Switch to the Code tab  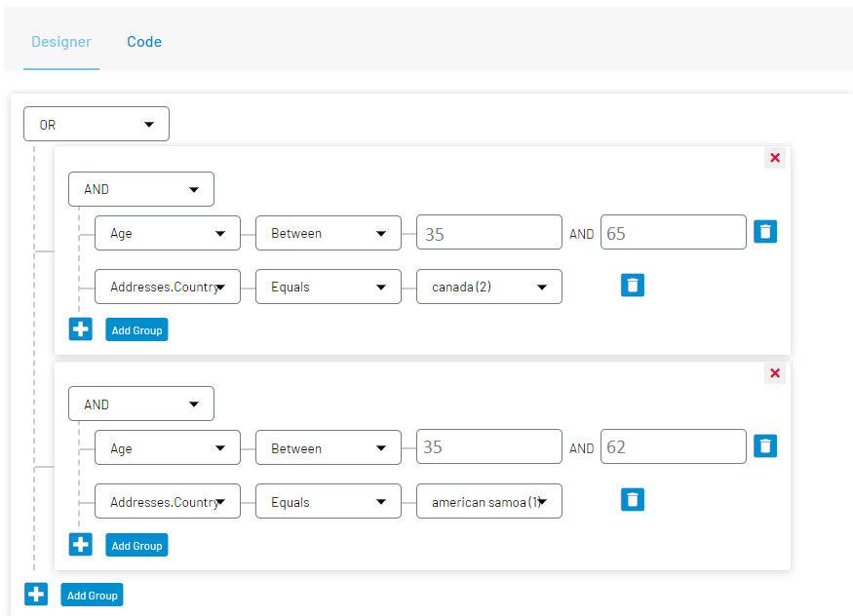tap(144, 42)
